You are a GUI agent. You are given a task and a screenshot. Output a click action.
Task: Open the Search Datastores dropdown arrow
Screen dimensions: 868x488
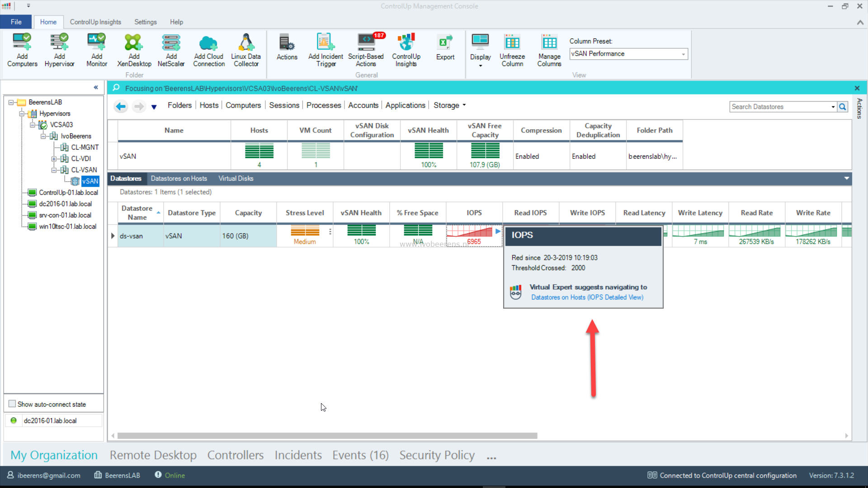[833, 107]
